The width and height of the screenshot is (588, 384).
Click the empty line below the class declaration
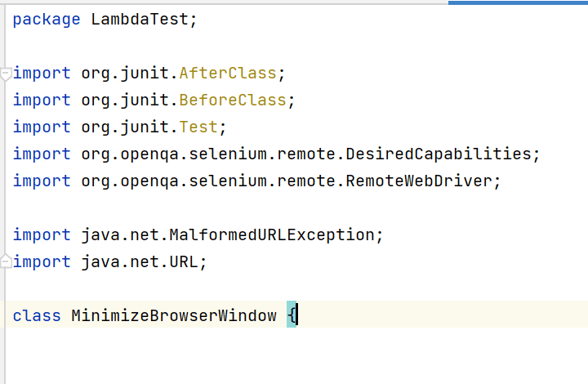pyautogui.click(x=245, y=347)
